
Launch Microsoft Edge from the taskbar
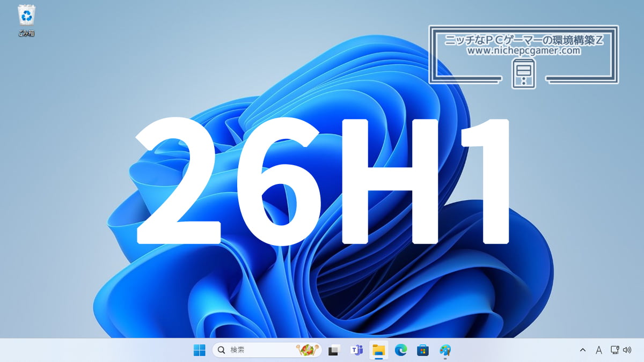coord(401,350)
